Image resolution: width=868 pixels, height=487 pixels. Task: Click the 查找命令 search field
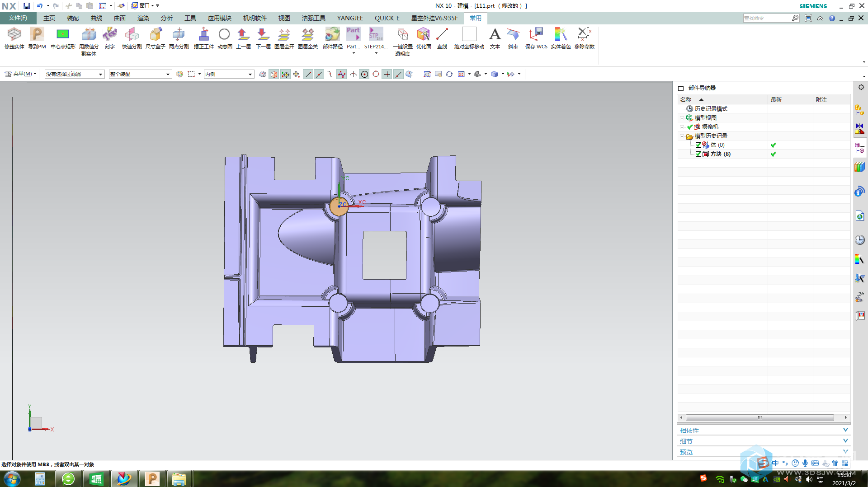(x=767, y=18)
